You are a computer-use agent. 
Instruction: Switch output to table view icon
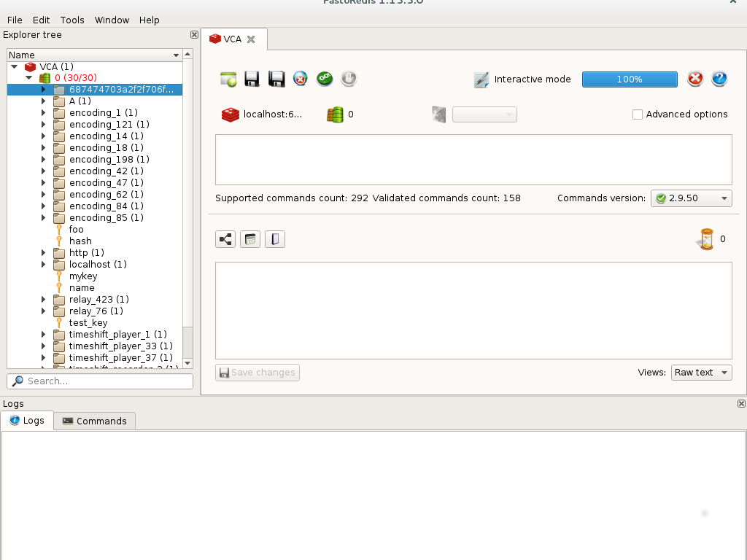(250, 239)
